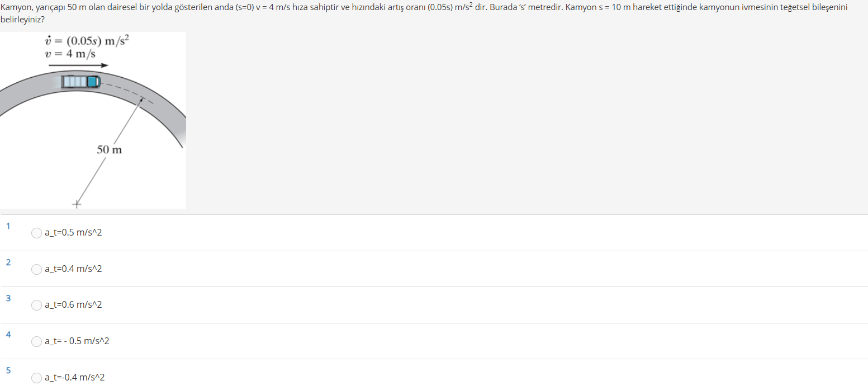Click option number 1 label
The width and height of the screenshot is (868, 390).
click(8, 226)
